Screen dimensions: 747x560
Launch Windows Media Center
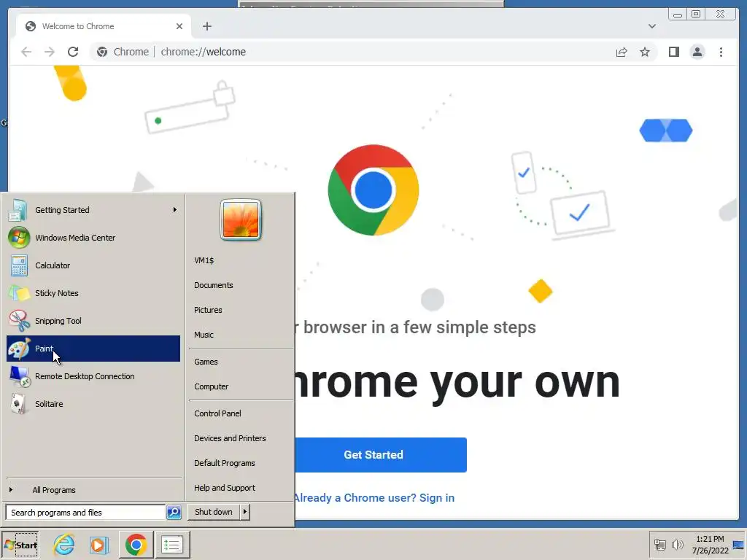93,238
